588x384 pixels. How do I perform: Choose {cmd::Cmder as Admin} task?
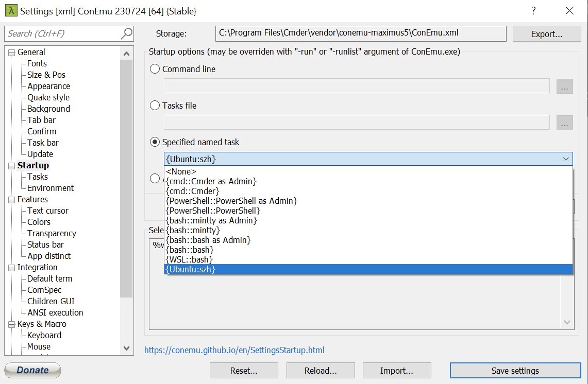(368, 181)
